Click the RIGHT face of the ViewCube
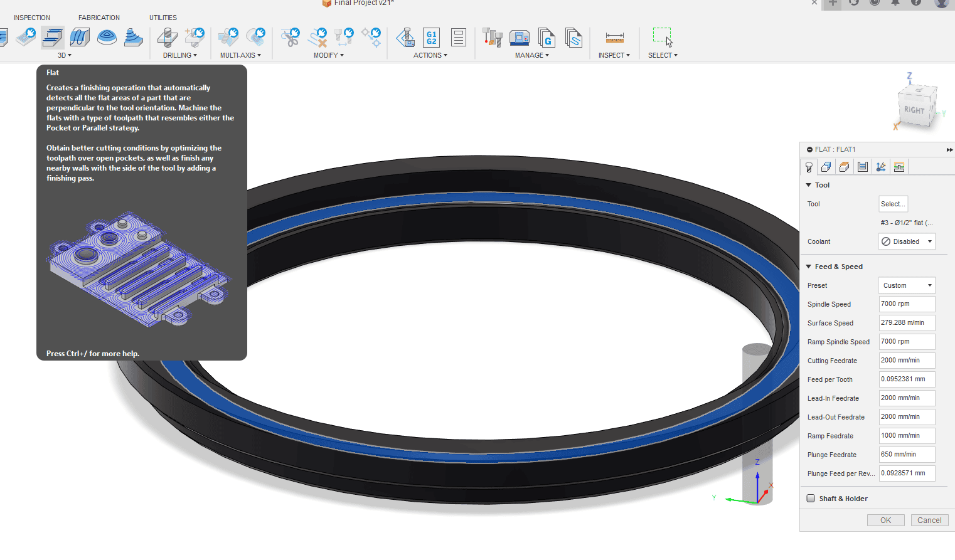Screen dimensions: 955x560 pyautogui.click(x=914, y=110)
